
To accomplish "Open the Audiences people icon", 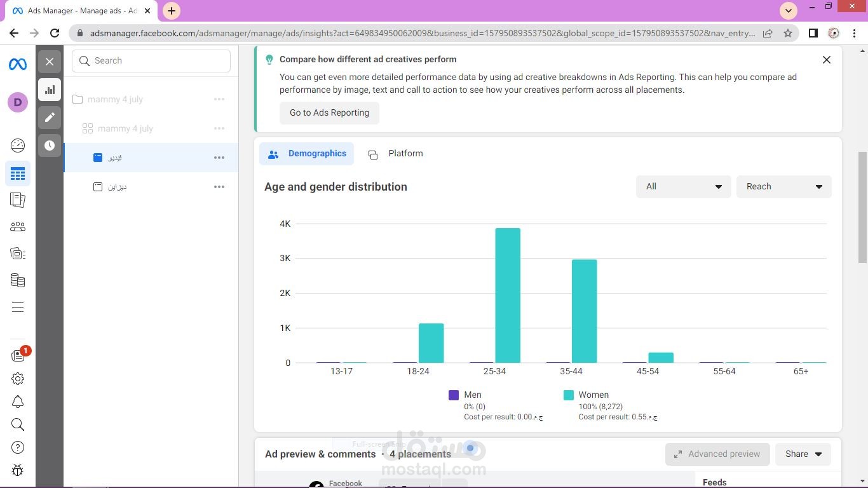I will coord(18,226).
